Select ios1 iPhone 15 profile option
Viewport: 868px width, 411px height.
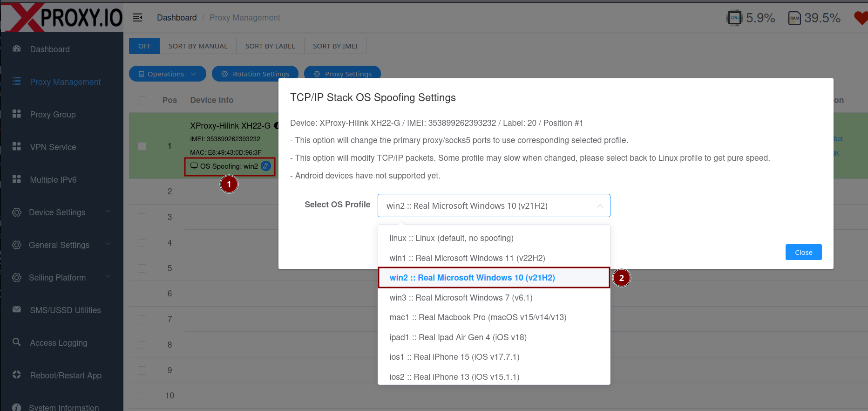[494, 357]
